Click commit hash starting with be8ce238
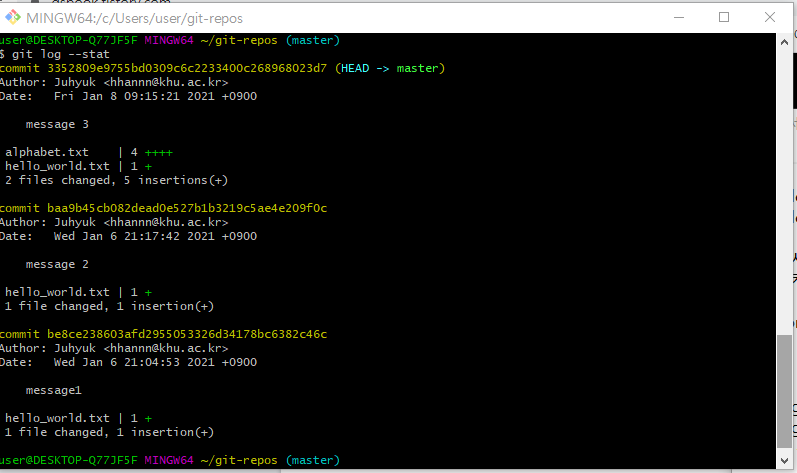Image resolution: width=797 pixels, height=473 pixels. (x=187, y=334)
